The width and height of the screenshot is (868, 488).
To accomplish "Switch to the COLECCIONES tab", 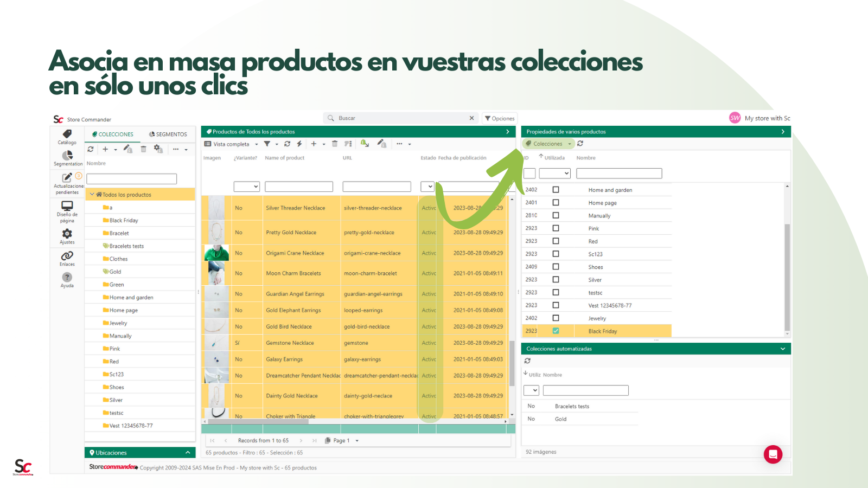I will click(113, 134).
